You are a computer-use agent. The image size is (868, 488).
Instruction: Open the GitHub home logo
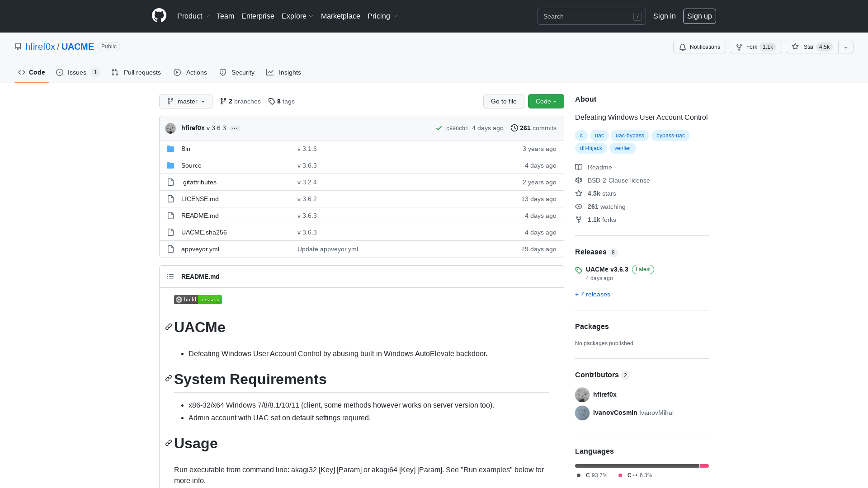(159, 16)
